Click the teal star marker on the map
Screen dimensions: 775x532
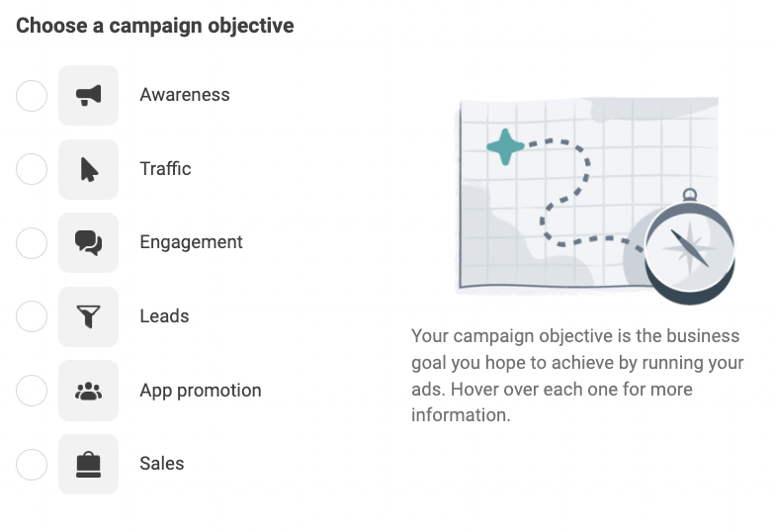tap(506, 147)
